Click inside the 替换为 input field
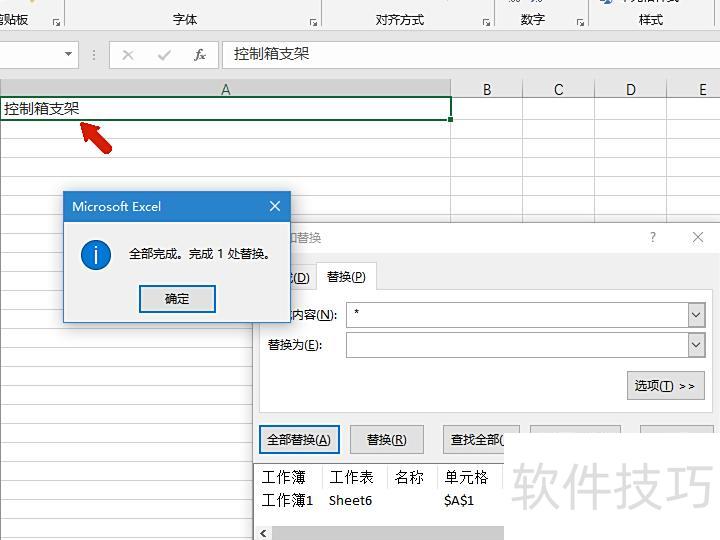Image resolution: width=720 pixels, height=540 pixels. tap(516, 345)
